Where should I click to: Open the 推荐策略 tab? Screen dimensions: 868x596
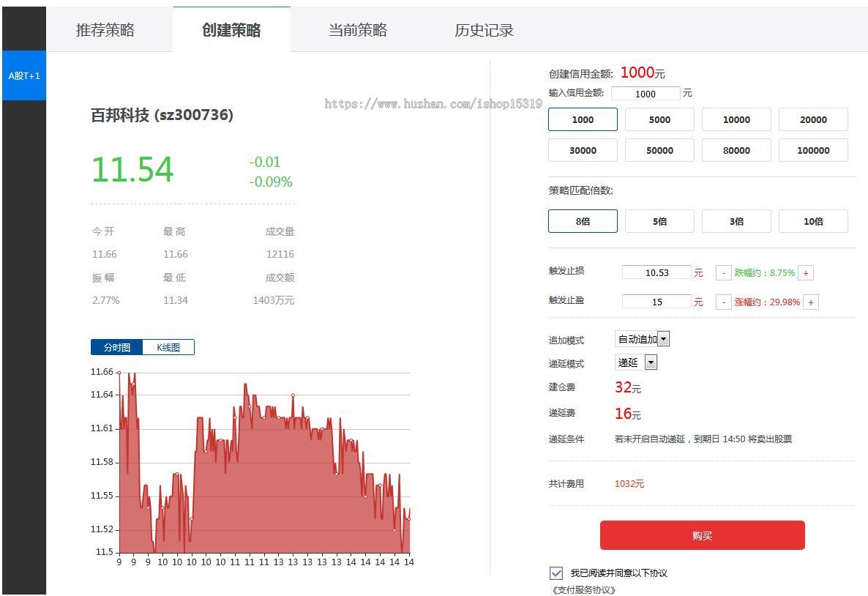(105, 30)
